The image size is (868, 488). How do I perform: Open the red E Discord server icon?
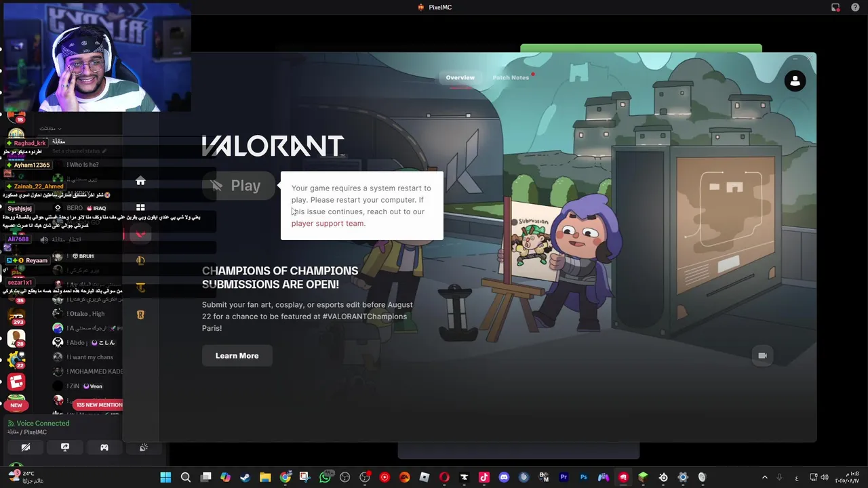click(x=16, y=382)
